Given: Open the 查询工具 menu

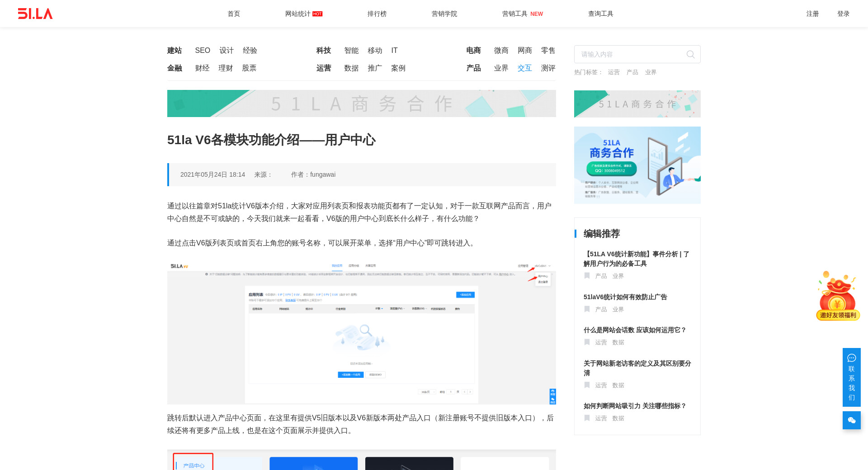Looking at the screenshot, I should [x=600, y=14].
